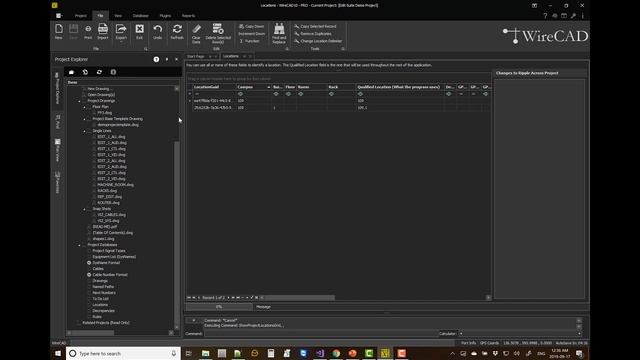Click Remove Duplicates tool
640x360 pixels.
click(313, 34)
